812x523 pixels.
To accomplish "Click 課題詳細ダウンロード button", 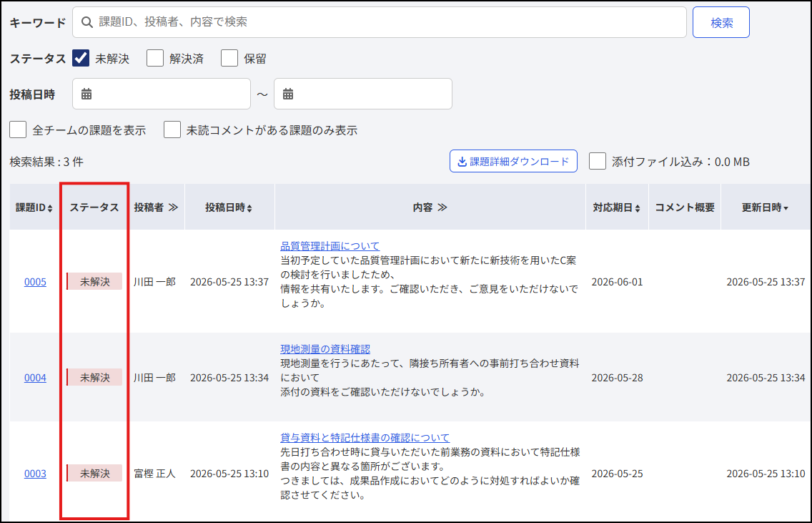I will tap(513, 161).
